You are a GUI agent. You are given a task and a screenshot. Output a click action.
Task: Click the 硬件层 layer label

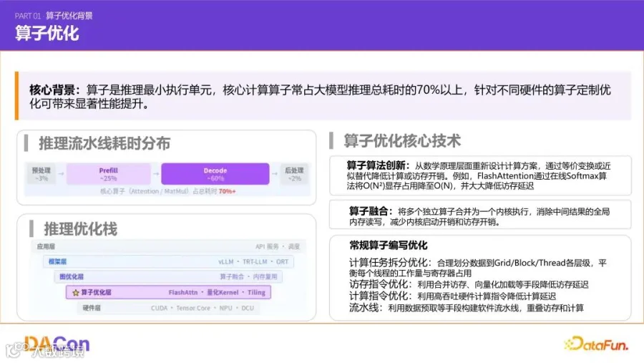pyautogui.click(x=92, y=308)
